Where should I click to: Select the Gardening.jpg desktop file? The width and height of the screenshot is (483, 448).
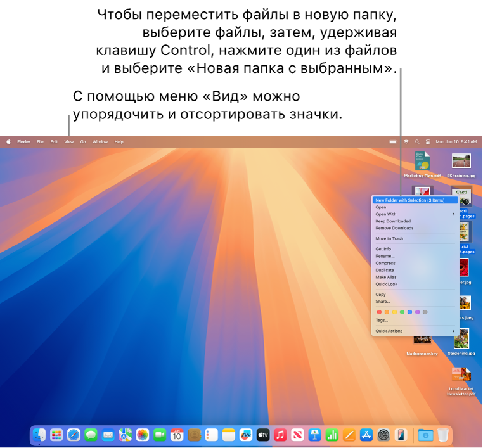point(461,342)
